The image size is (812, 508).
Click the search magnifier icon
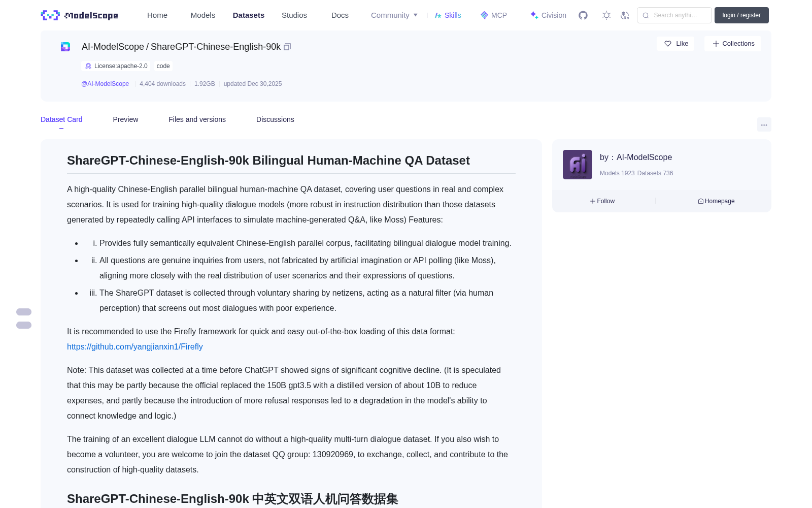(x=646, y=15)
